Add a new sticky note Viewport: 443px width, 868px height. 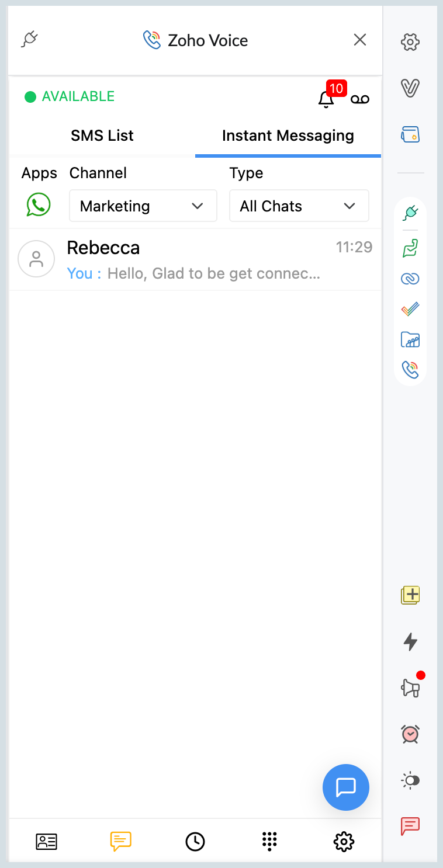(x=411, y=595)
